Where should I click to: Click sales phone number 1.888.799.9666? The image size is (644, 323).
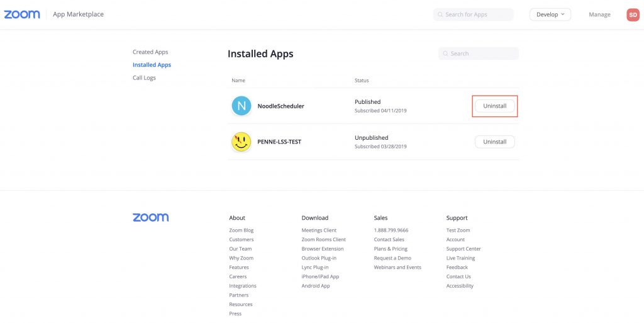tap(391, 230)
